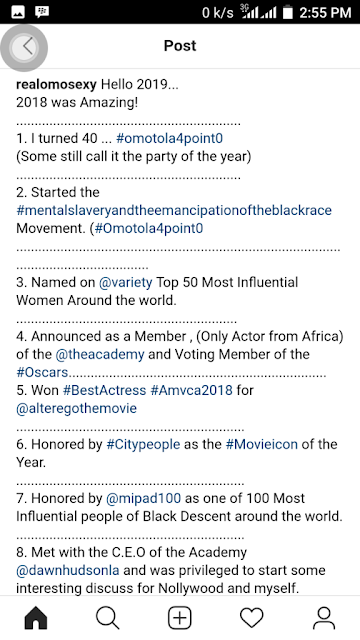
Task: Open the @dawnhudsonla mention
Action: (68, 570)
